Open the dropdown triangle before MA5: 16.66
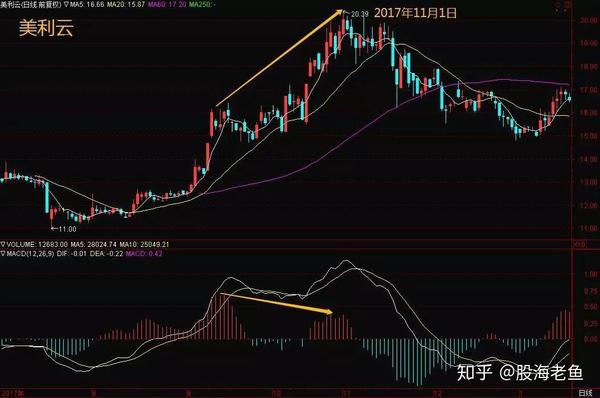Screen dimensions: 600x398 pos(67,4)
